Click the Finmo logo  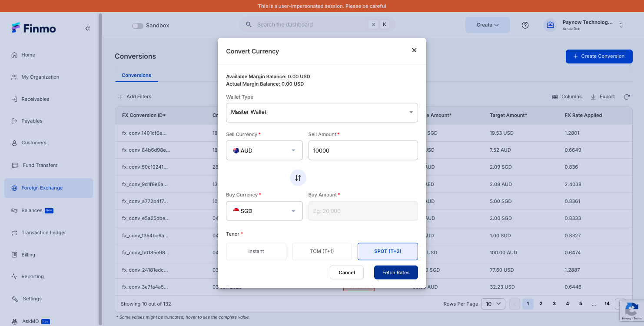(x=34, y=28)
